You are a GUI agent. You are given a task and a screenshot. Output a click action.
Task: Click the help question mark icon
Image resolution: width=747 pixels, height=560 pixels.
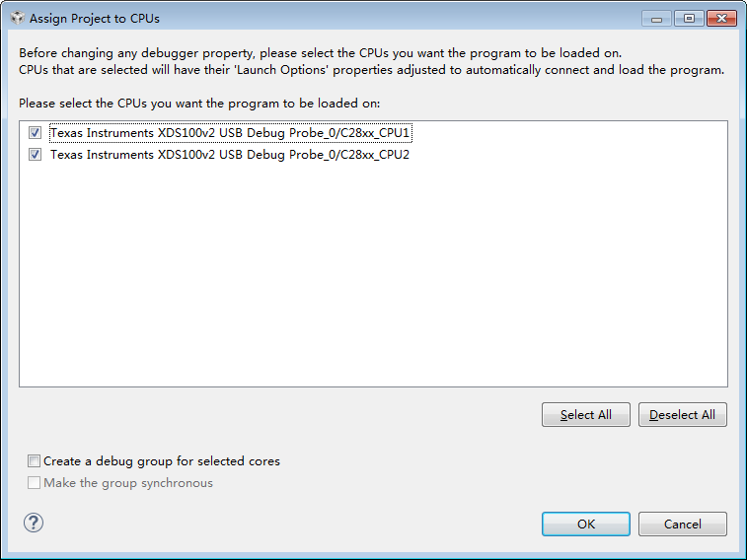[x=32, y=524]
